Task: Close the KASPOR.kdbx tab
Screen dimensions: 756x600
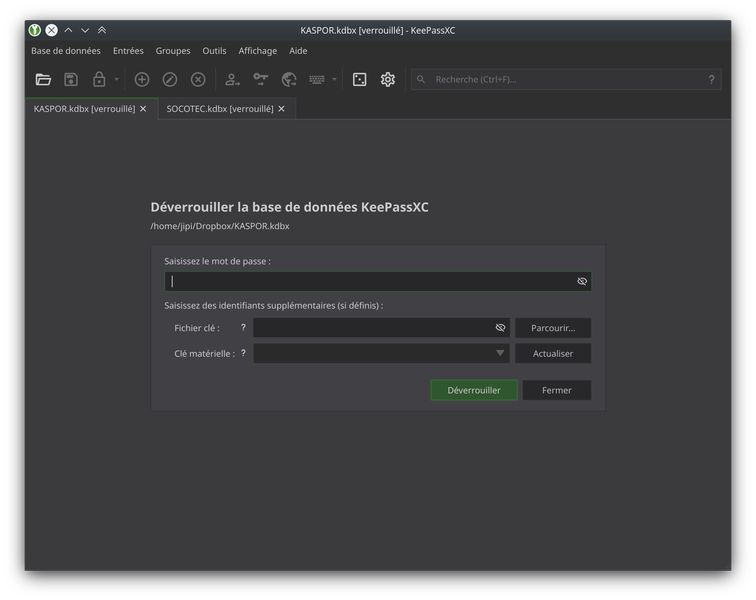Action: point(143,109)
